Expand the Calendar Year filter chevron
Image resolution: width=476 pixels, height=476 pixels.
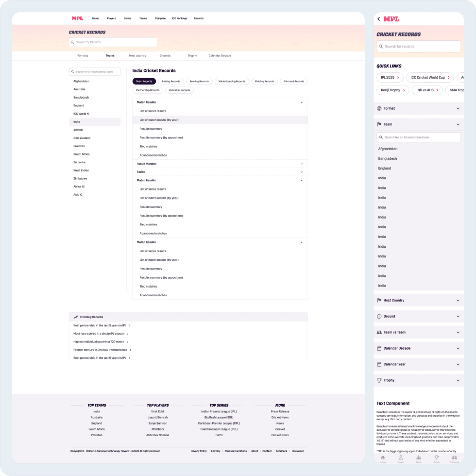pos(458,364)
